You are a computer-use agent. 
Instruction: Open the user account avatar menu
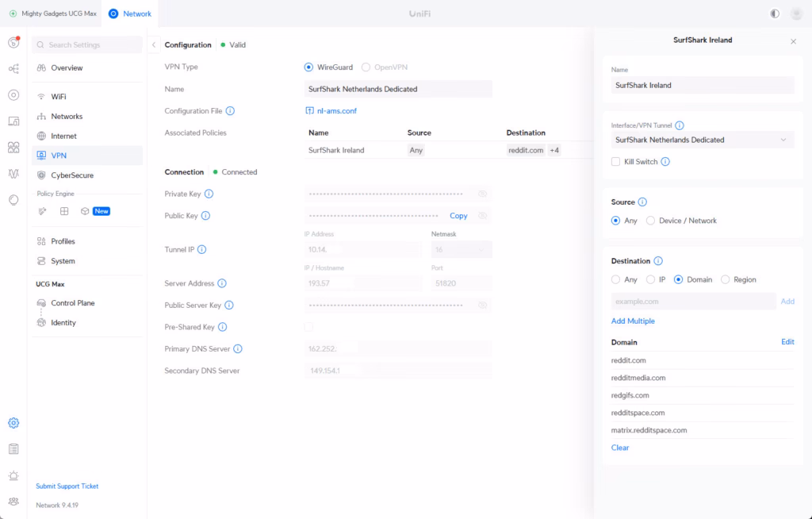[x=796, y=13]
